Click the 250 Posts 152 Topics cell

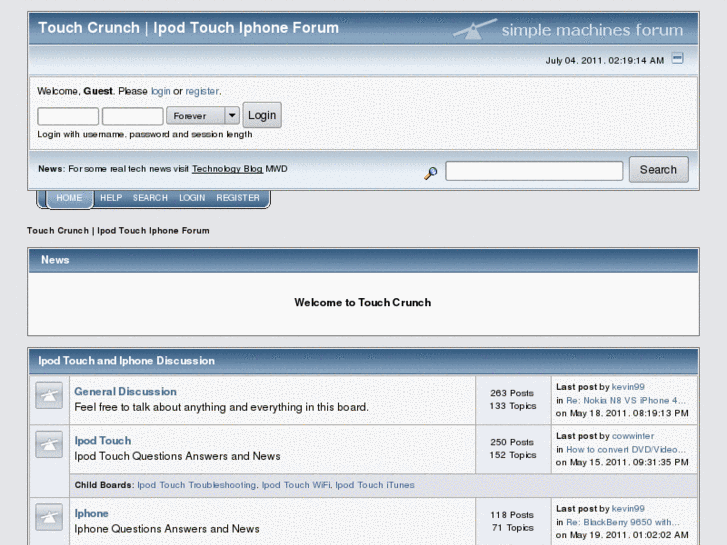point(513,449)
